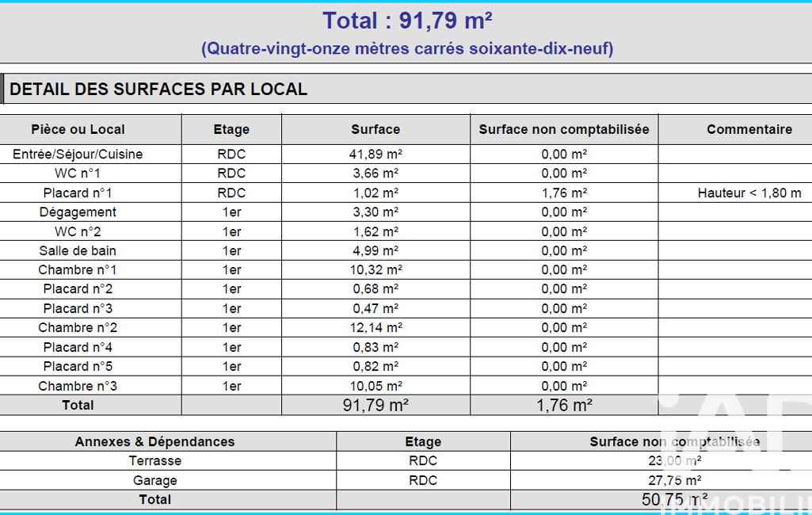The height and width of the screenshot is (515, 812).
Task: Select the Pièce ou Local column header
Action: point(78,129)
